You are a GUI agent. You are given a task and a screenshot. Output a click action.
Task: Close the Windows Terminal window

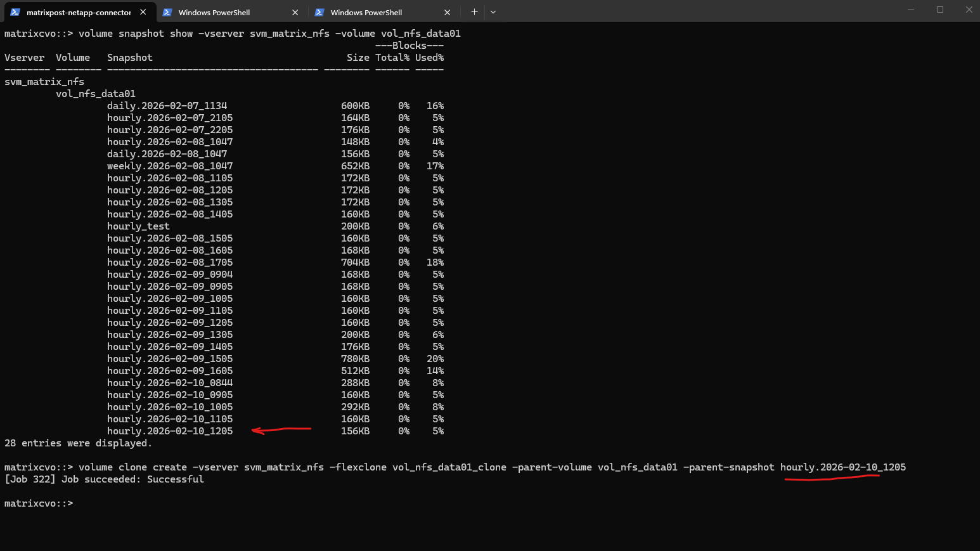click(969, 10)
